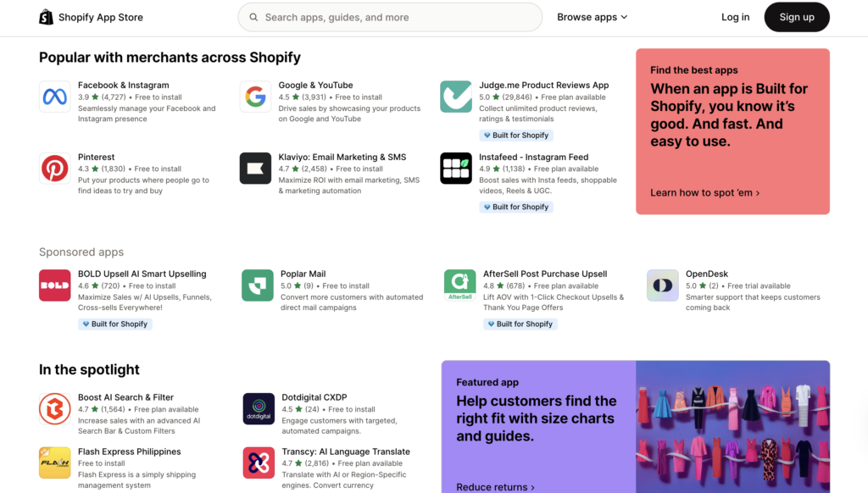
Task: Open the Pinterest app title link
Action: pyautogui.click(x=97, y=158)
